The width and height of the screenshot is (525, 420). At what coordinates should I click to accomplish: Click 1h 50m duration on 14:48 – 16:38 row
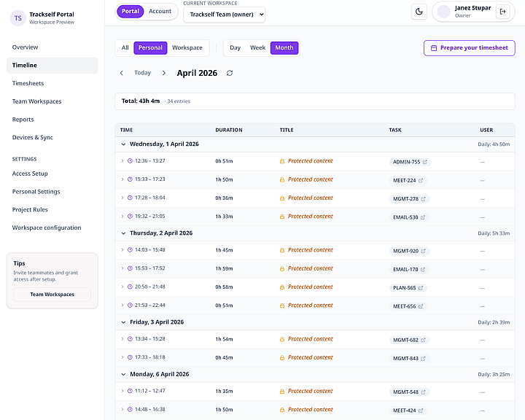[x=224, y=410]
